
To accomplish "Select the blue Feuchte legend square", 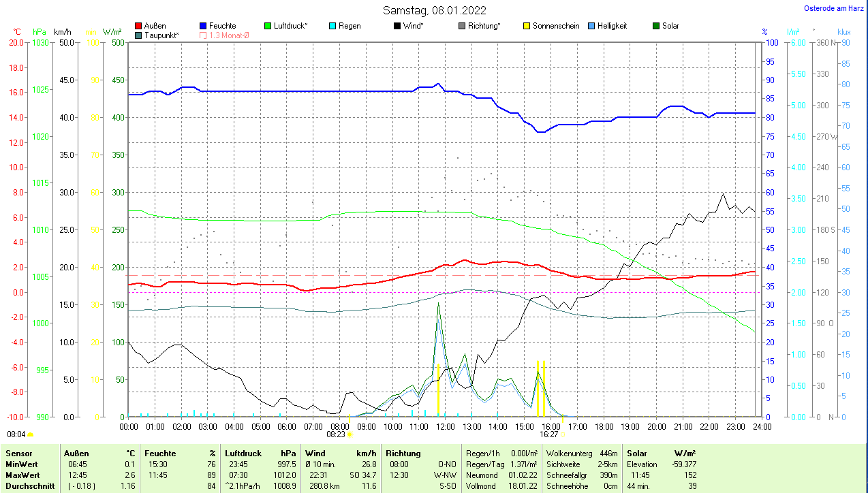I will (x=203, y=26).
